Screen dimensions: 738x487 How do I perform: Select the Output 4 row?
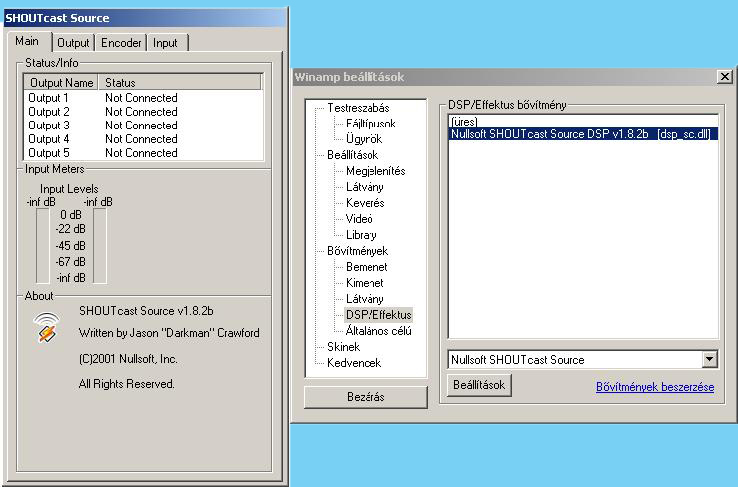point(143,139)
